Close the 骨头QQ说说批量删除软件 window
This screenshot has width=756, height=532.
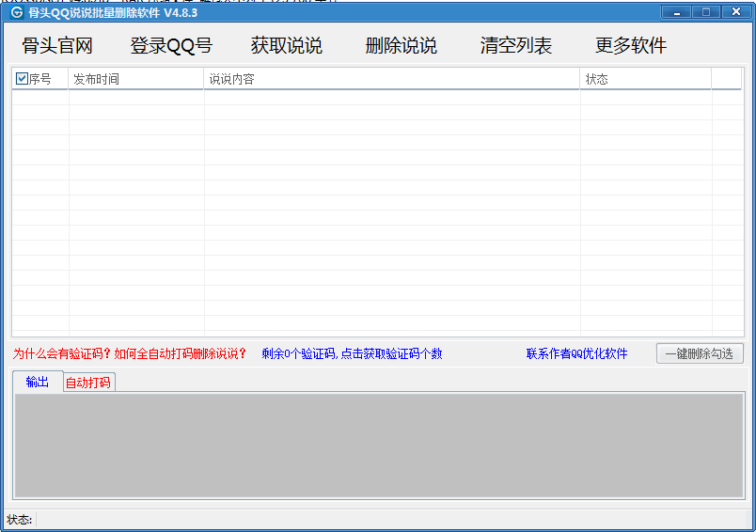pos(736,12)
